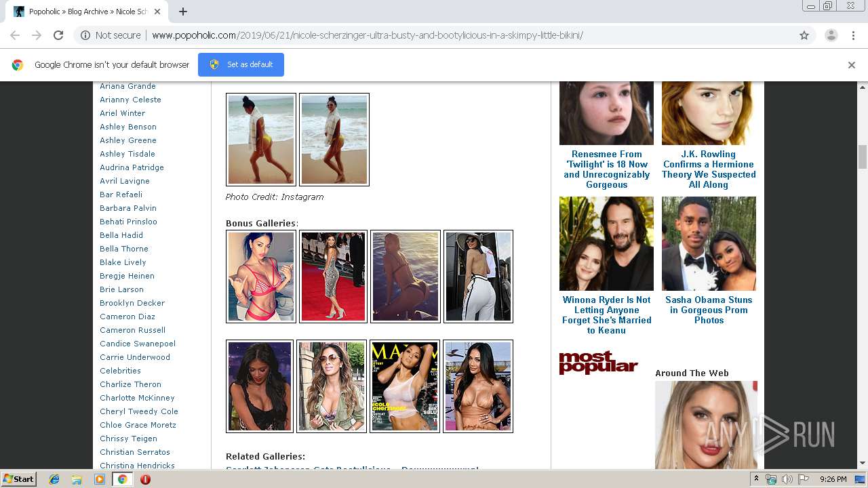Click the red Opera taskbar icon
The height and width of the screenshot is (488, 868).
[x=145, y=479]
